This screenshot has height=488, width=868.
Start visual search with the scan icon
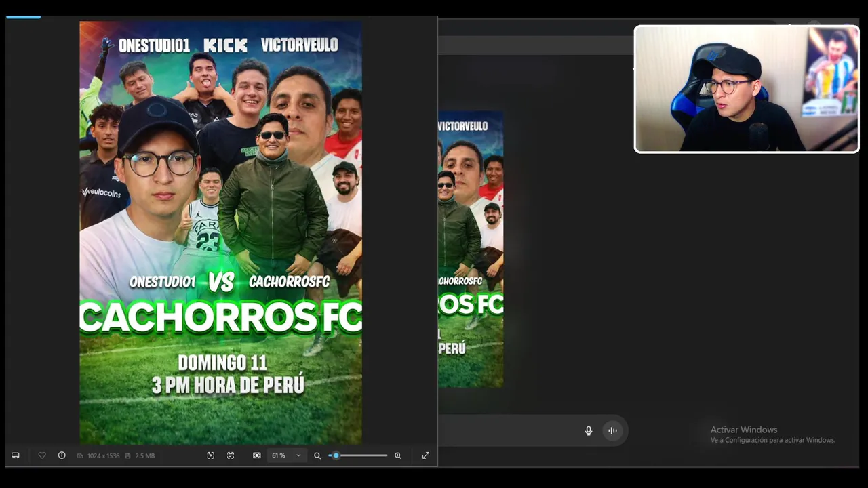tap(210, 455)
